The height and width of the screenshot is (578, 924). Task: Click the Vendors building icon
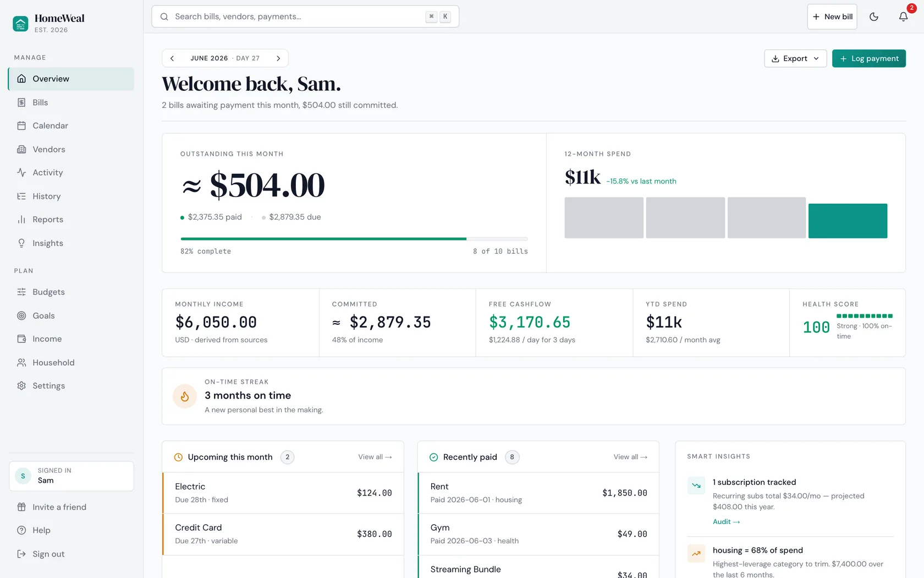pyautogui.click(x=21, y=149)
